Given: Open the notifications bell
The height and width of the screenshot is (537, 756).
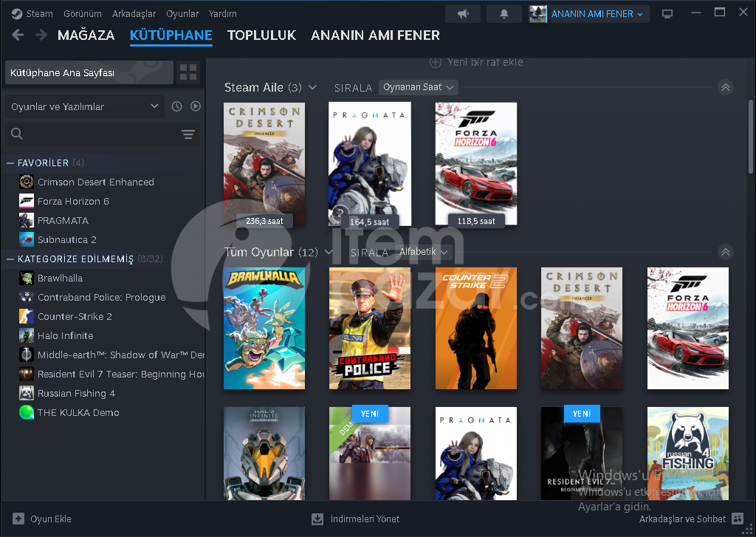Looking at the screenshot, I should tap(504, 14).
